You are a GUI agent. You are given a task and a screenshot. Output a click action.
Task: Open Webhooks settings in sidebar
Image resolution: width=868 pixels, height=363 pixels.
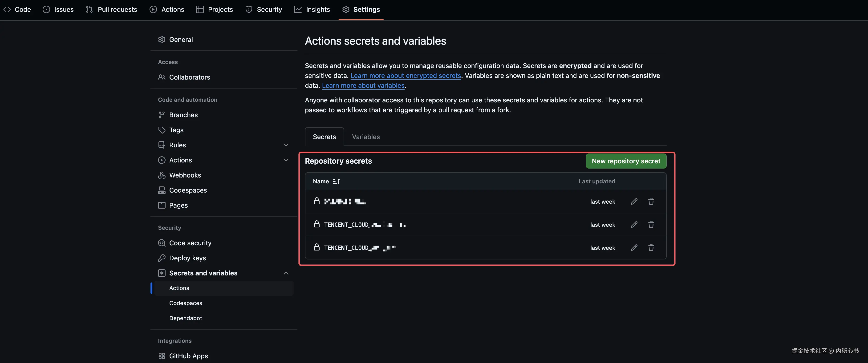coord(185,175)
